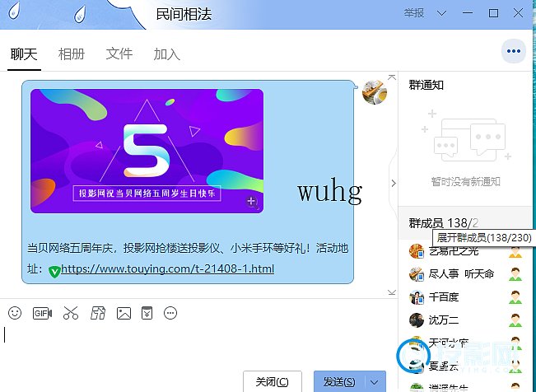Click the 暂时没有新通知 notice text
The image size is (536, 392).
(x=465, y=181)
